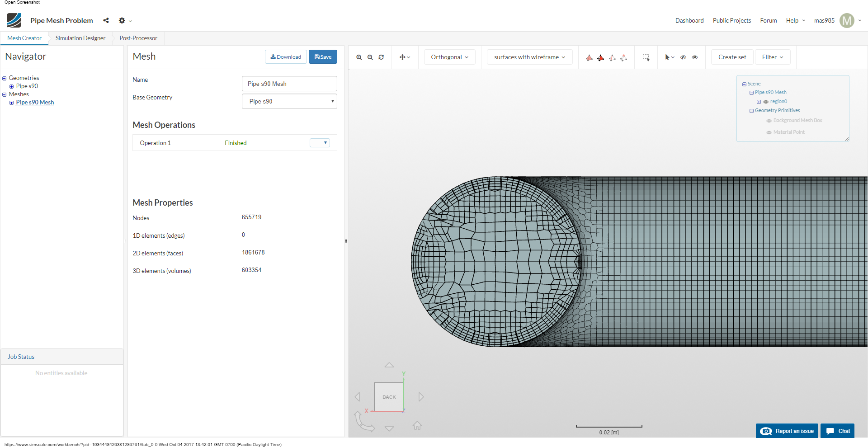Open the Orthogonal projection dropdown
The height and width of the screenshot is (447, 868).
point(449,57)
